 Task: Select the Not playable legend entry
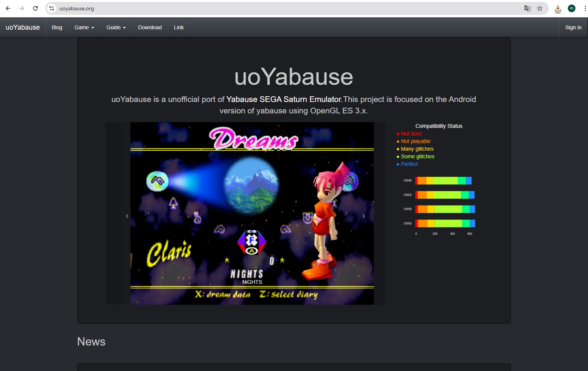tap(414, 142)
